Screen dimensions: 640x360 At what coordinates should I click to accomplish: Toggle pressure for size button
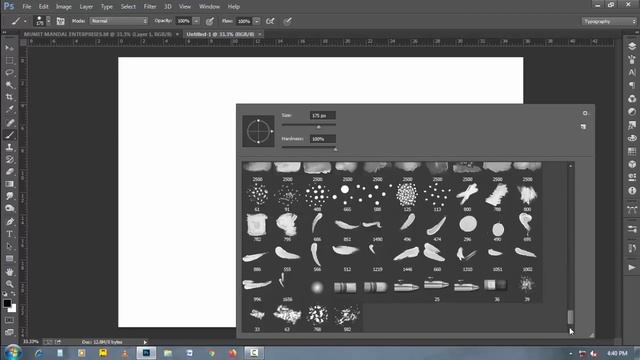287,21
